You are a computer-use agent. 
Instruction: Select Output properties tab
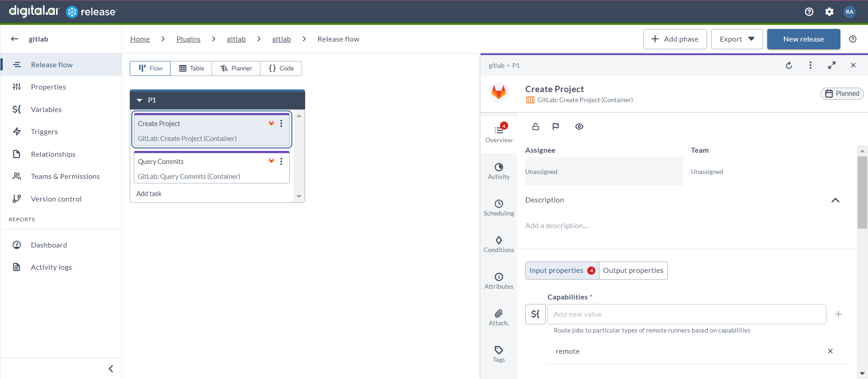[x=633, y=271]
